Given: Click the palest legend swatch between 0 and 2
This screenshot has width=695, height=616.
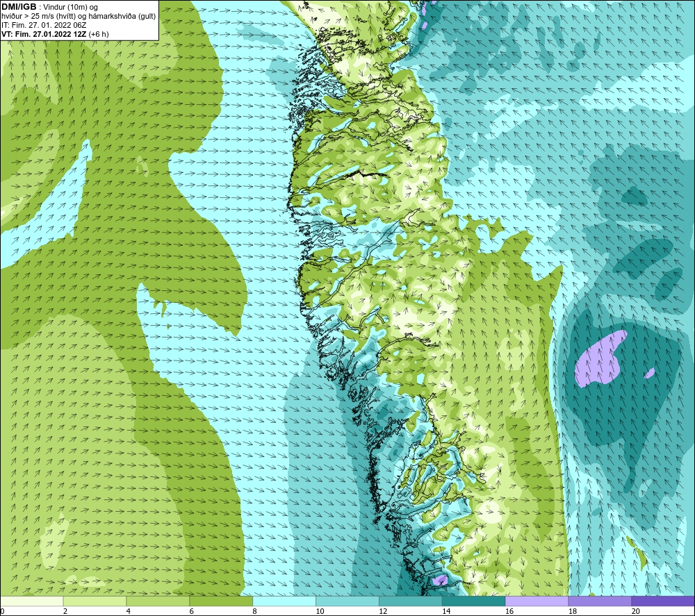Looking at the screenshot, I should coord(32,601).
